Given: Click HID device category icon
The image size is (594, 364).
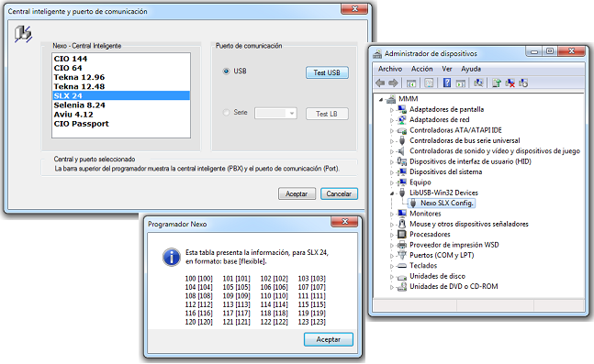Looking at the screenshot, I should 402,161.
